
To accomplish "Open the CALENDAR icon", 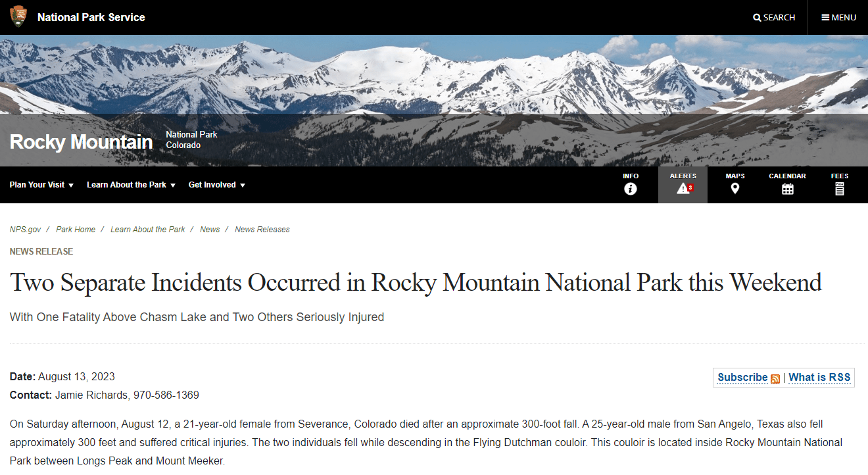I will (x=787, y=189).
